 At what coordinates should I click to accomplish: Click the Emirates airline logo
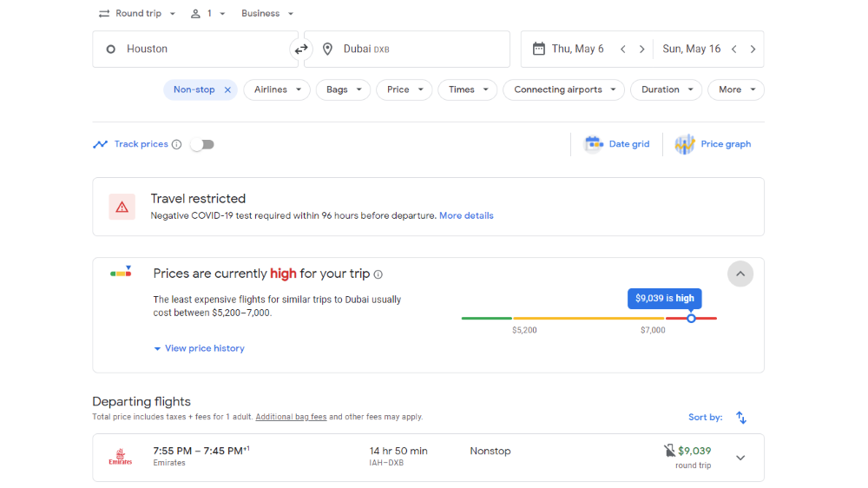(x=120, y=457)
